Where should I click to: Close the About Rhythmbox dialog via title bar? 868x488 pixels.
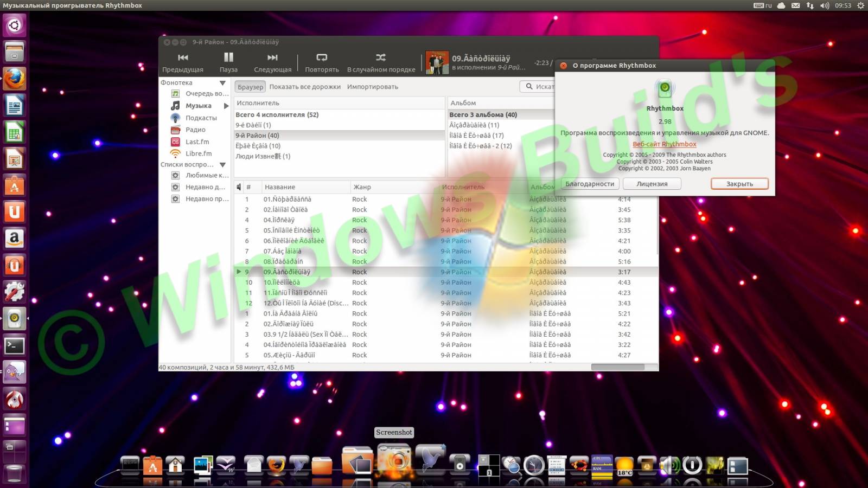pos(563,66)
